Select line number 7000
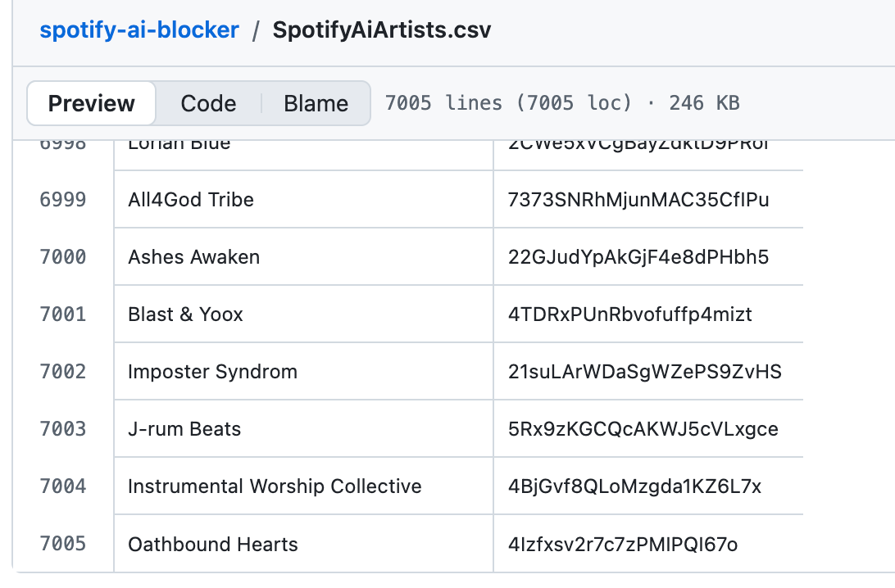The image size is (895, 588). click(x=63, y=257)
